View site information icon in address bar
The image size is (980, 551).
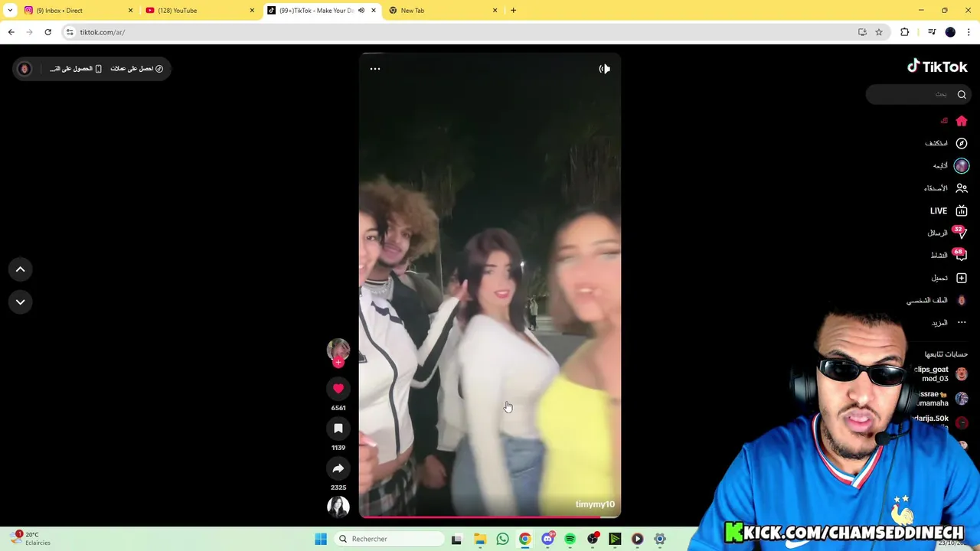pyautogui.click(x=70, y=32)
